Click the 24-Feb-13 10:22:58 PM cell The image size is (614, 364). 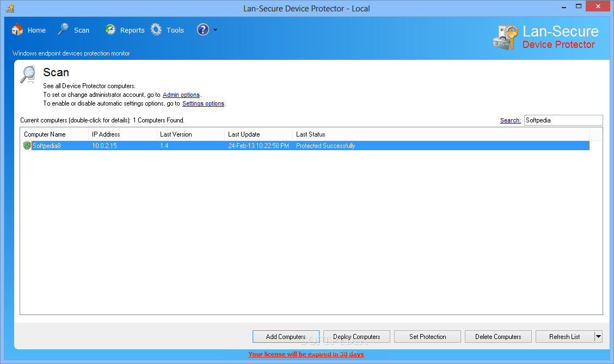click(259, 146)
